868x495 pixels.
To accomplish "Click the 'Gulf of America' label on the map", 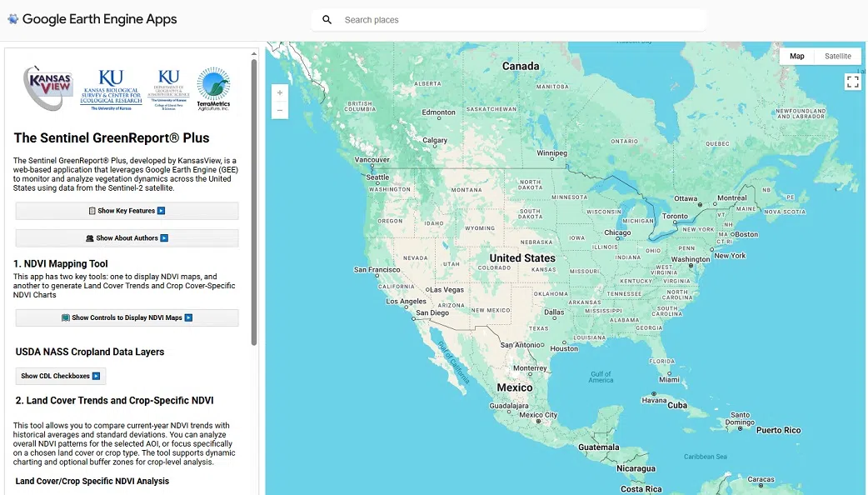I will (601, 377).
